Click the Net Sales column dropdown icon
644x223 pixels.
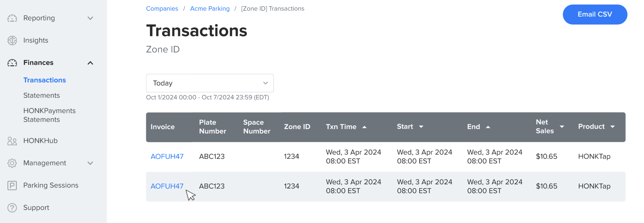[562, 127]
